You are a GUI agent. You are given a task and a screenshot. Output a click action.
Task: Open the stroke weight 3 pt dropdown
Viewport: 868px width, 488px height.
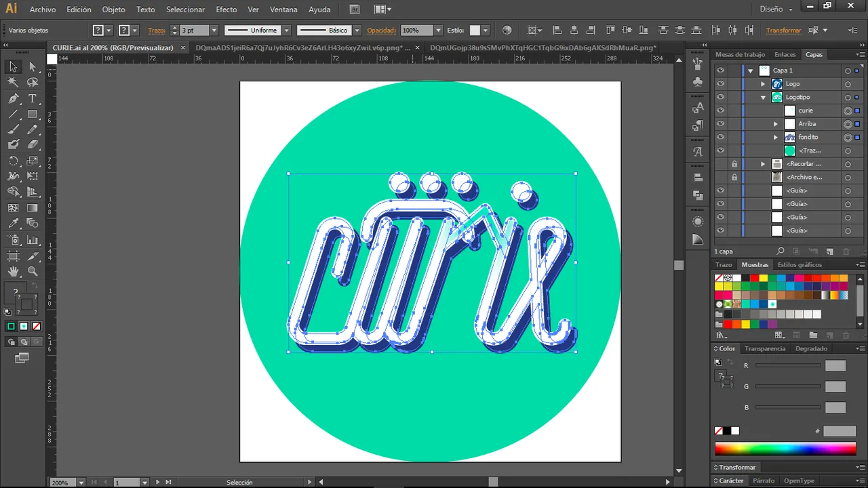click(214, 30)
